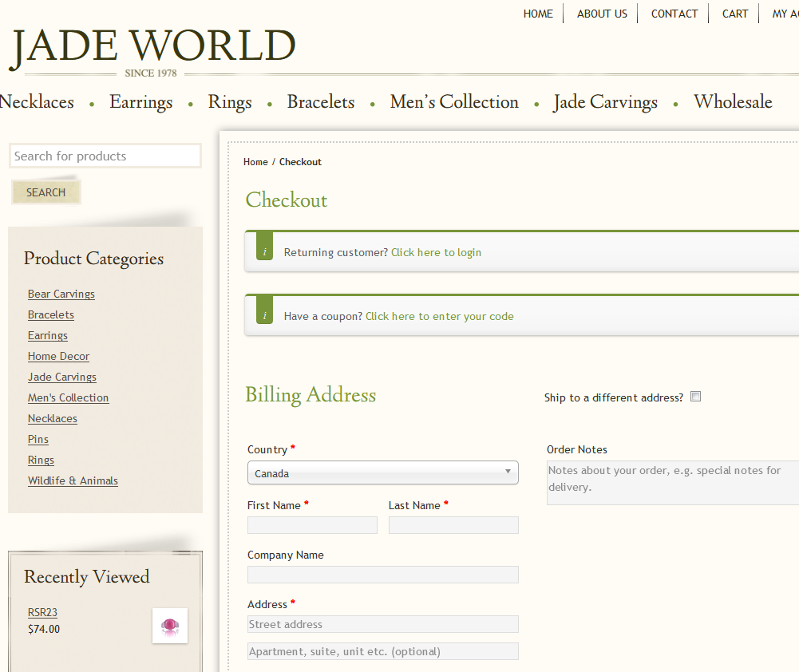The width and height of the screenshot is (799, 672).
Task: Select Wildlife & Animals category link
Action: coord(73,480)
